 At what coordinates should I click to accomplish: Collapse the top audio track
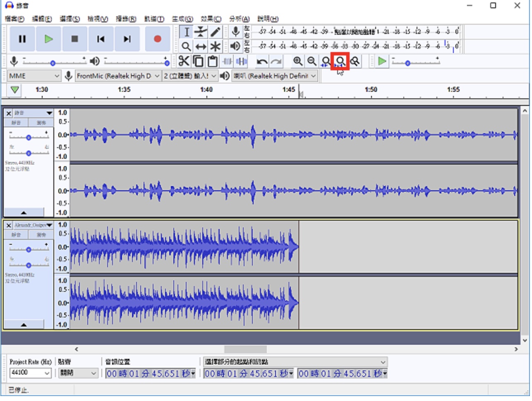(24, 212)
